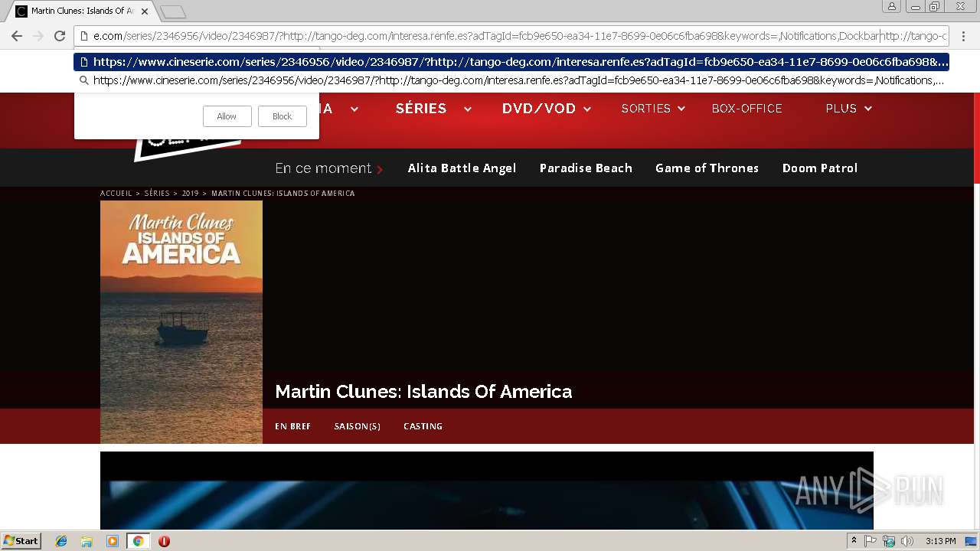This screenshot has width=980, height=551.
Task: Open Alita Battle Angel trending link
Action: coord(462,168)
